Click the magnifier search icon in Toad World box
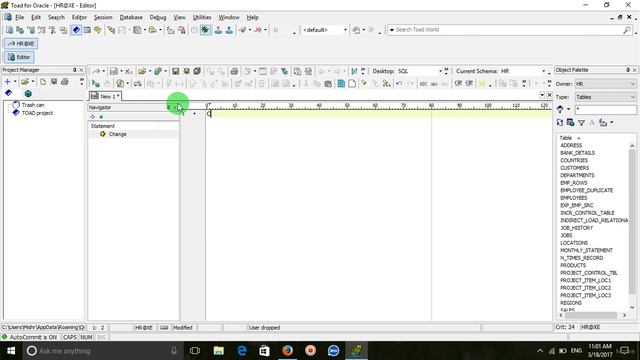The width and height of the screenshot is (640, 360). click(x=627, y=30)
